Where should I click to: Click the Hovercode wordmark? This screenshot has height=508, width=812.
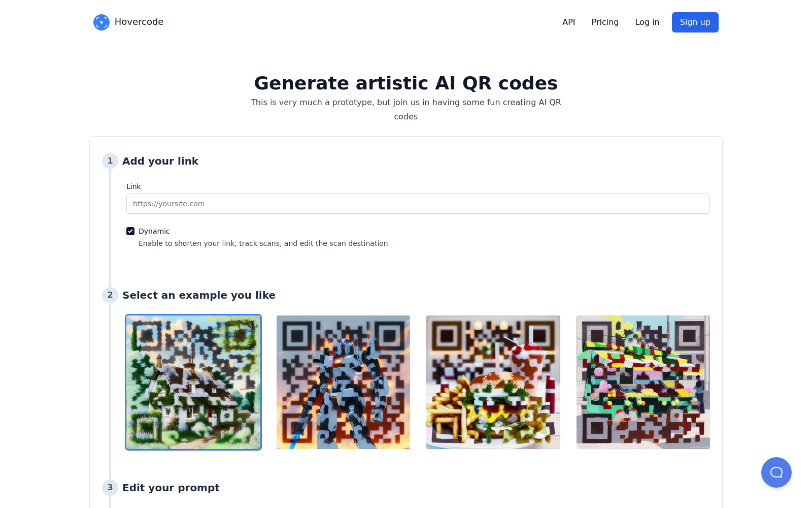(x=139, y=22)
